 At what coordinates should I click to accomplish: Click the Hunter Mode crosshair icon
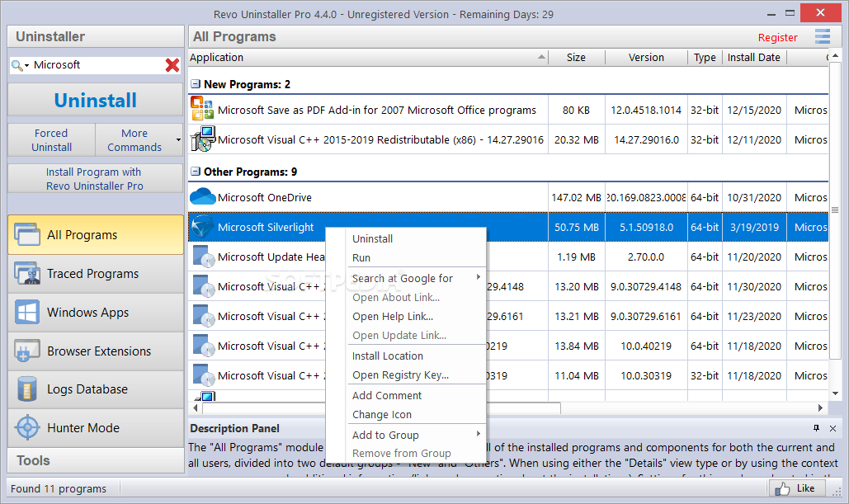point(27,427)
